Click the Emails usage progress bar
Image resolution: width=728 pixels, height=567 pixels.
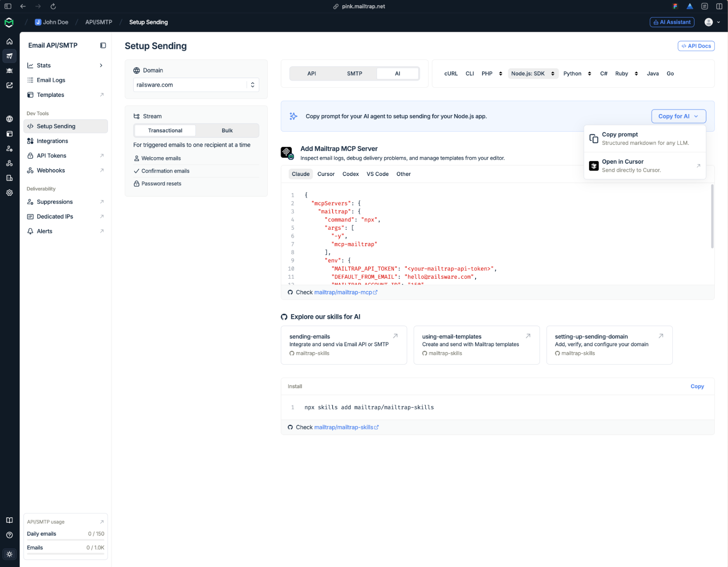[x=66, y=554]
